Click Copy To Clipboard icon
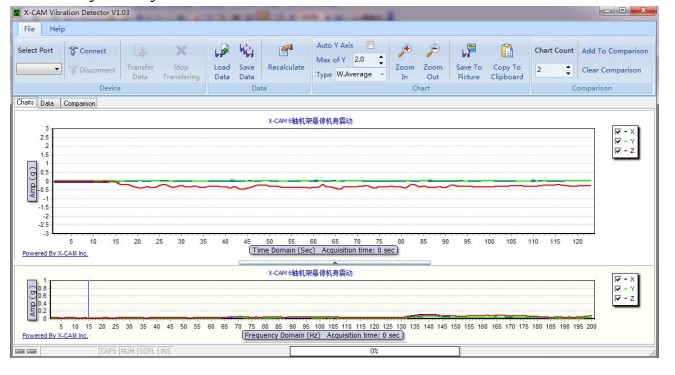This screenshot has width=675, height=375. [507, 51]
